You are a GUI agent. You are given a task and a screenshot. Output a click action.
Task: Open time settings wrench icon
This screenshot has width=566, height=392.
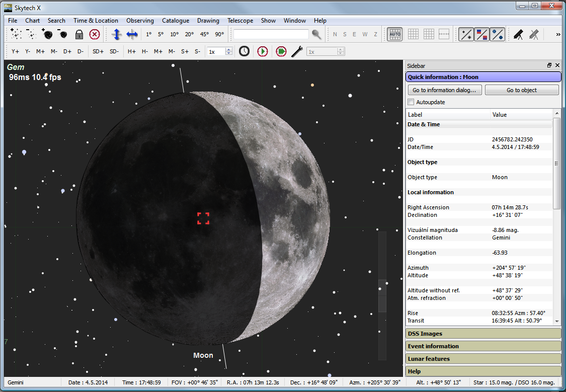click(297, 51)
